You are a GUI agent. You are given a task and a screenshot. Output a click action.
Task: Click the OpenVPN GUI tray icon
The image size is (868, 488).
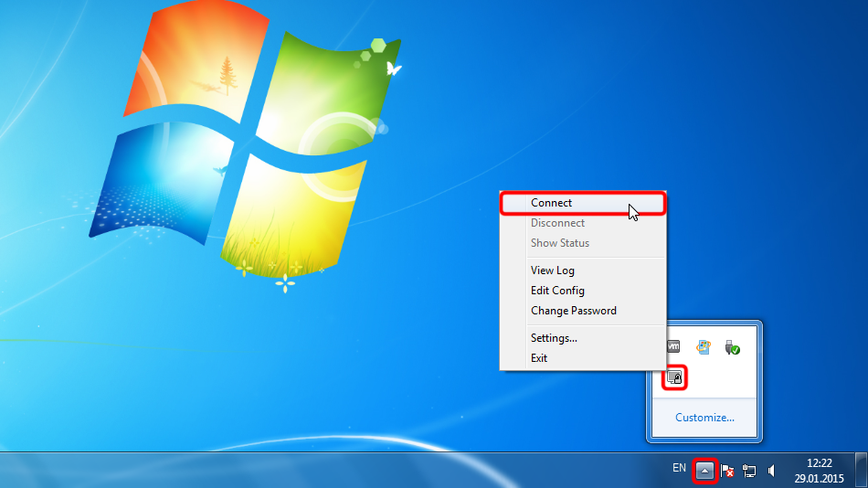click(675, 377)
